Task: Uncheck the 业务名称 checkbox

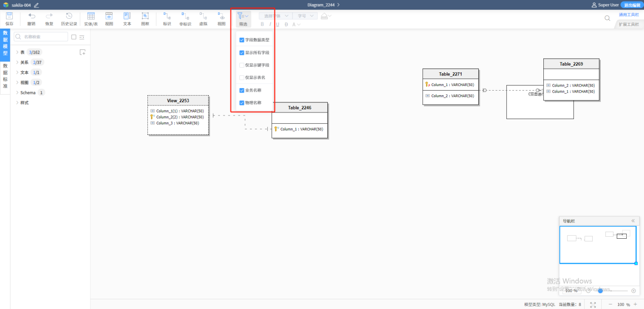Action: pyautogui.click(x=242, y=90)
